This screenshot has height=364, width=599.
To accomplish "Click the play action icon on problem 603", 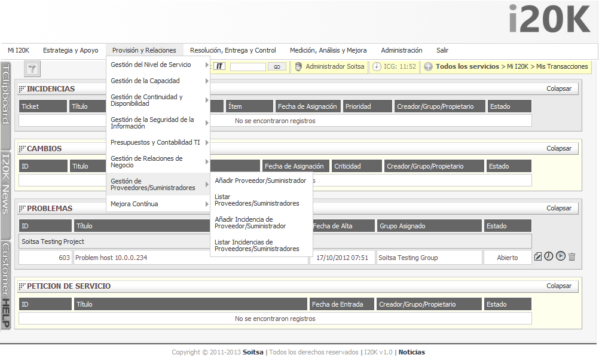I will [x=560, y=256].
